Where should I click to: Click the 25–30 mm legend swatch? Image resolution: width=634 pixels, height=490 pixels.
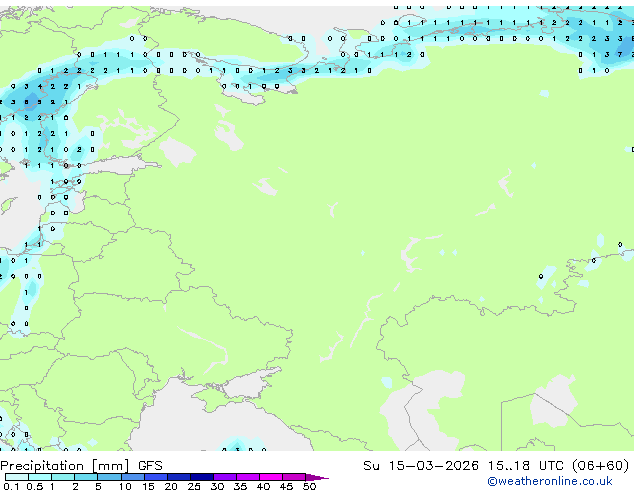click(202, 477)
